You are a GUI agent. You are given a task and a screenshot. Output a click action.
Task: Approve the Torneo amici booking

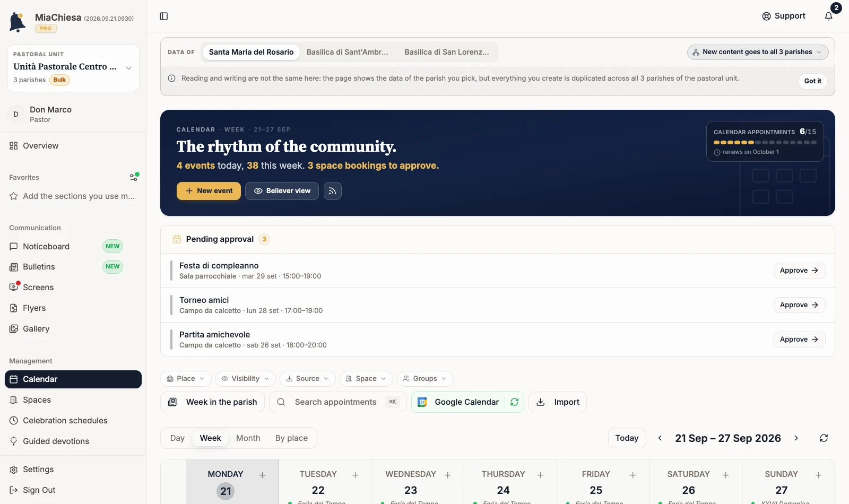coord(799,305)
